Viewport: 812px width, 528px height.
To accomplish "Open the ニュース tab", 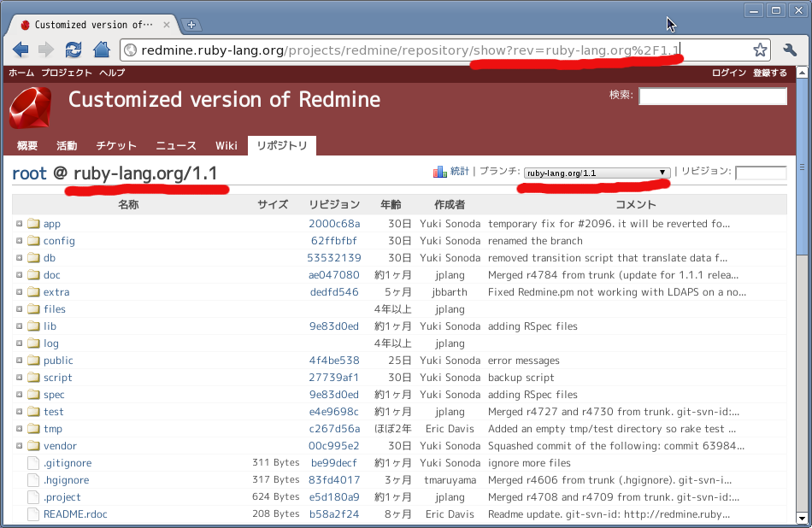I will [x=177, y=145].
